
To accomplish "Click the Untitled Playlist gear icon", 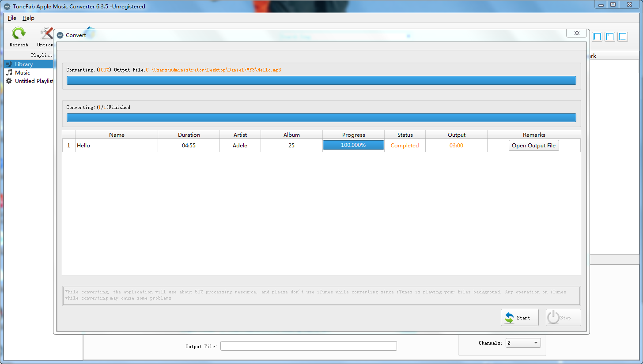I will coord(9,81).
